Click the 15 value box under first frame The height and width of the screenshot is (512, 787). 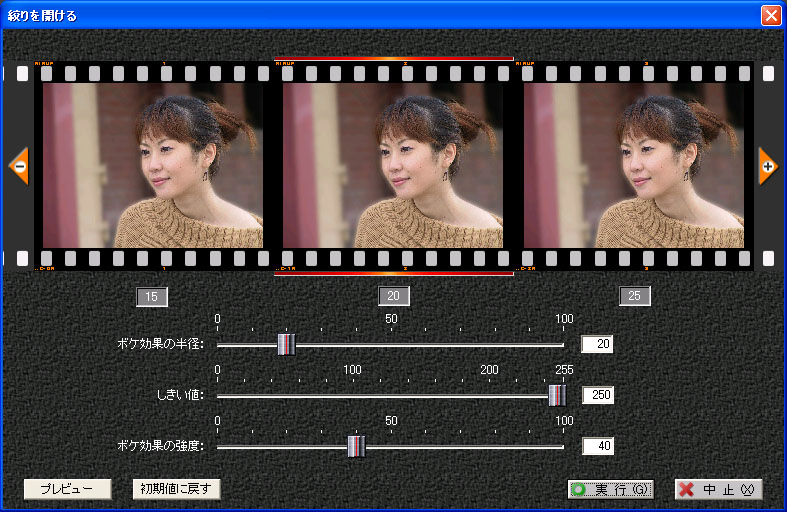(x=152, y=296)
